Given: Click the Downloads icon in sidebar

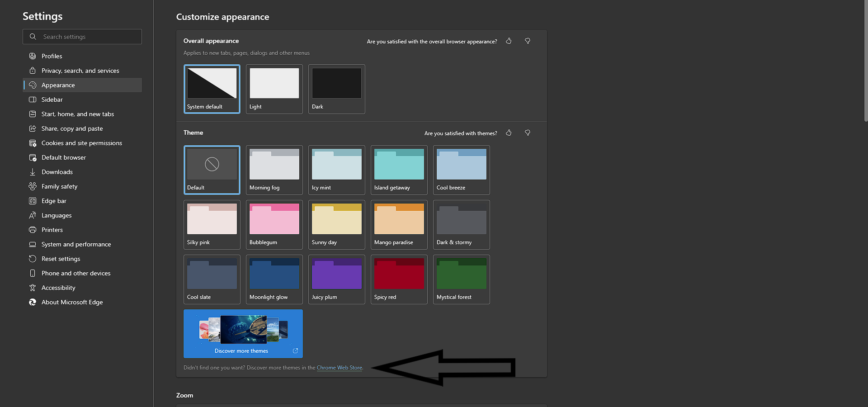Looking at the screenshot, I should pos(32,172).
